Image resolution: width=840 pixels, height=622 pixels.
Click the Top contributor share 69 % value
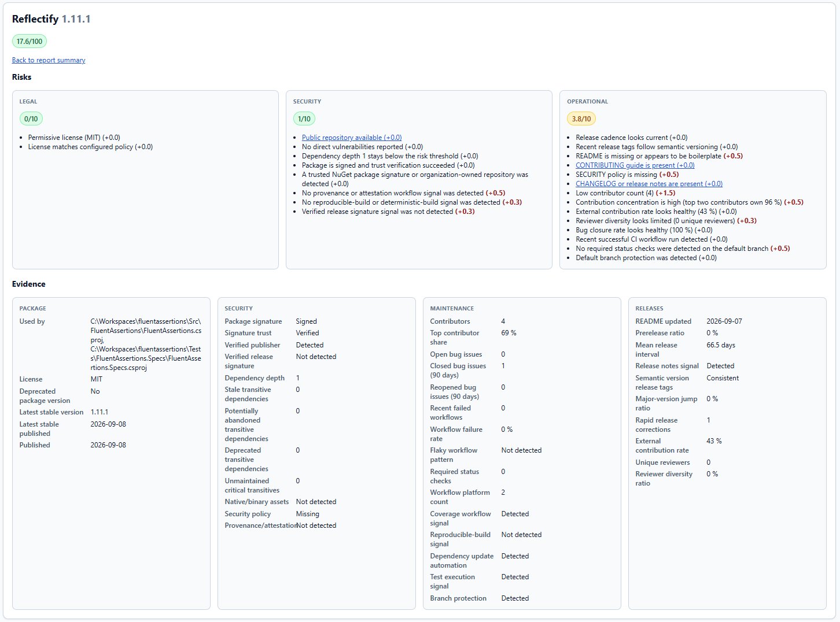click(x=509, y=333)
